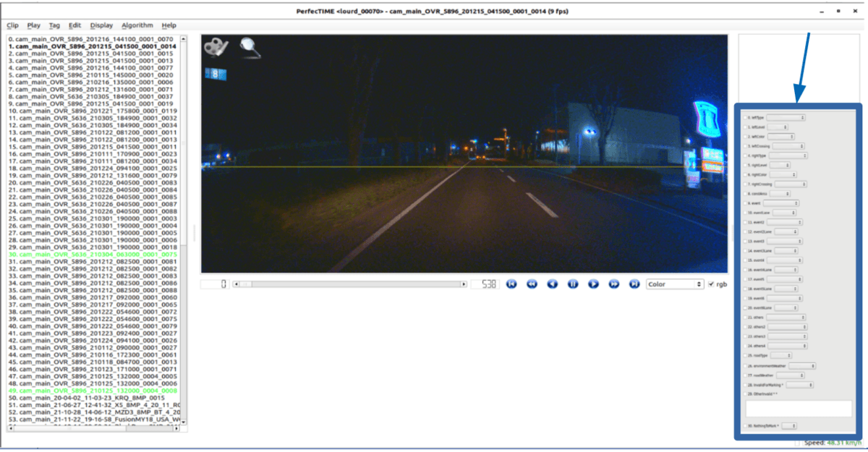868x452 pixels.
Task: Tick the 30. NothingToMark checkbox
Action: click(745, 426)
